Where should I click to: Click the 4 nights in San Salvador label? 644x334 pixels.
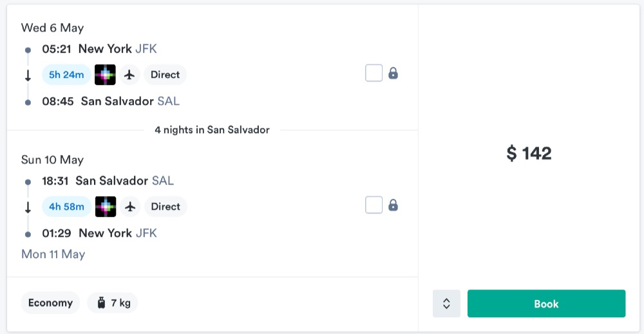(212, 130)
